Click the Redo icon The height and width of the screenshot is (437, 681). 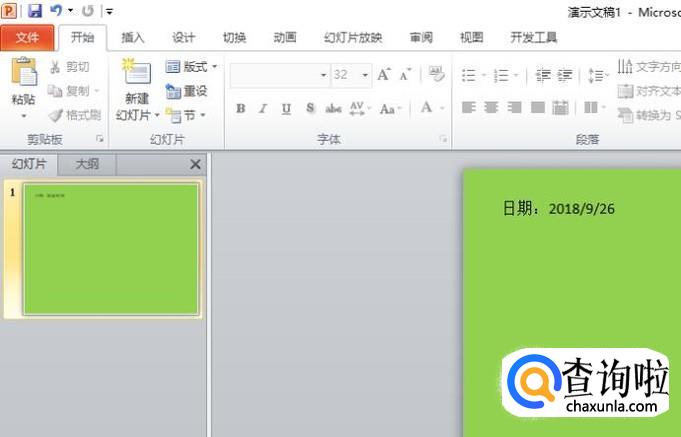pos(88,11)
